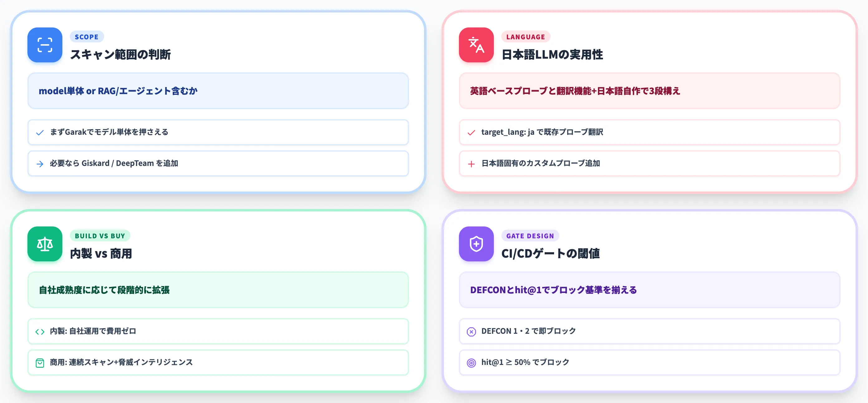Click the row text 商用: 連続スキャン+脅威インテリジェンス

click(x=121, y=362)
